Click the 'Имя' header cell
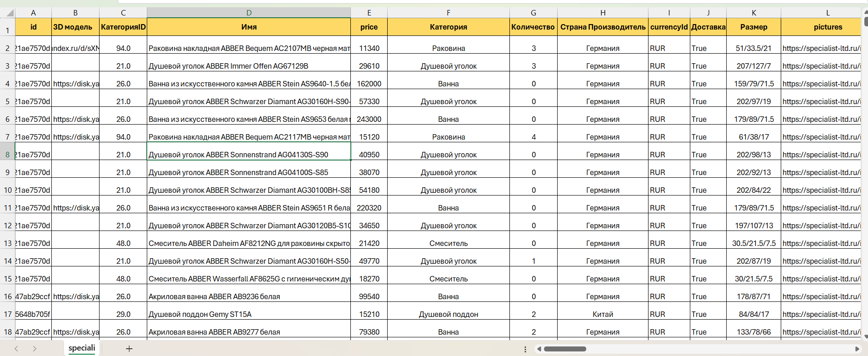This screenshot has width=868, height=356. tap(249, 27)
